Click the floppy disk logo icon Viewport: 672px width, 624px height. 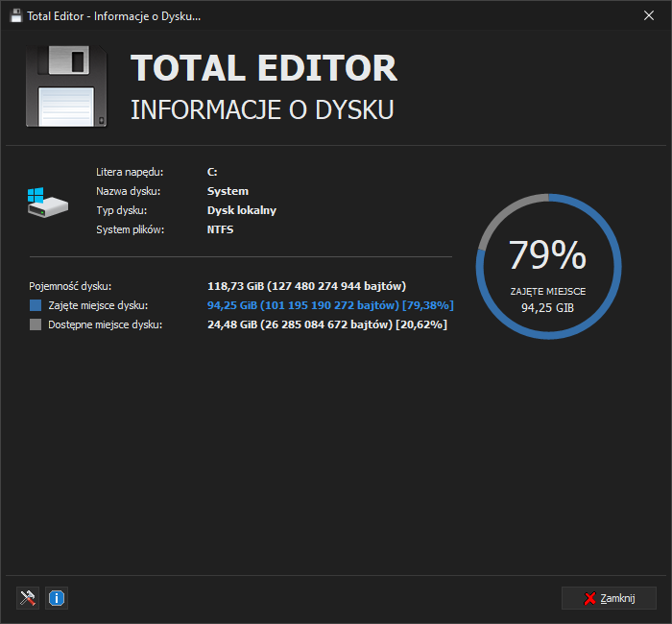click(x=66, y=86)
